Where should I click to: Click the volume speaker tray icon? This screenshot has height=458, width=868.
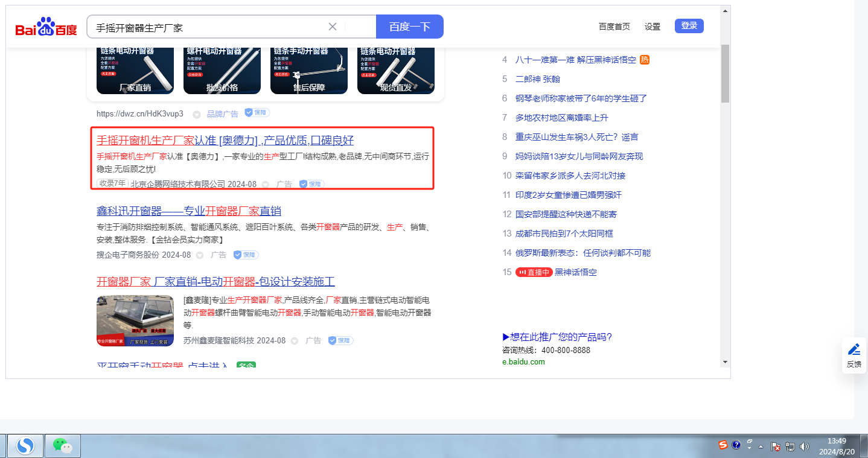[804, 447]
